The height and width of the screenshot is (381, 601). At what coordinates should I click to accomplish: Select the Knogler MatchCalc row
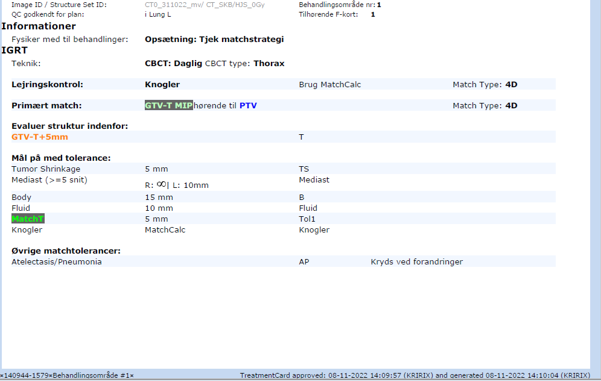pos(283,230)
